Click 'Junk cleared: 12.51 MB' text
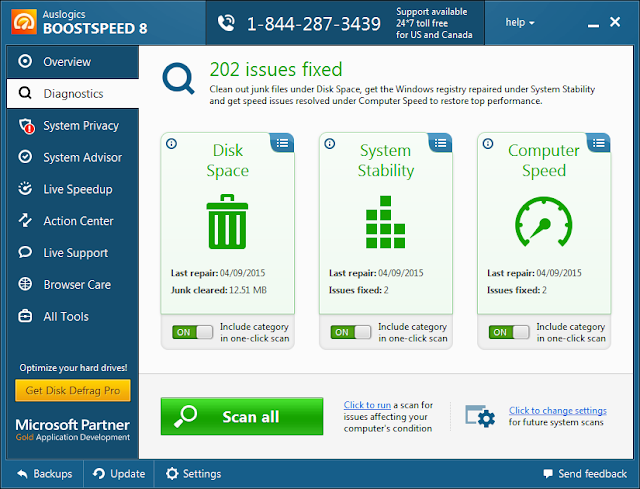Screen dimensions: 640x489 219,290
